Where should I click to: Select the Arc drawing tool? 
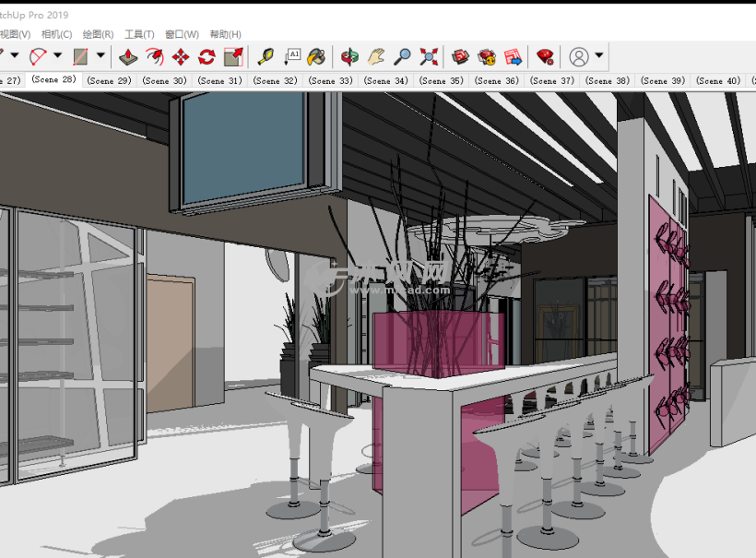[x=38, y=56]
